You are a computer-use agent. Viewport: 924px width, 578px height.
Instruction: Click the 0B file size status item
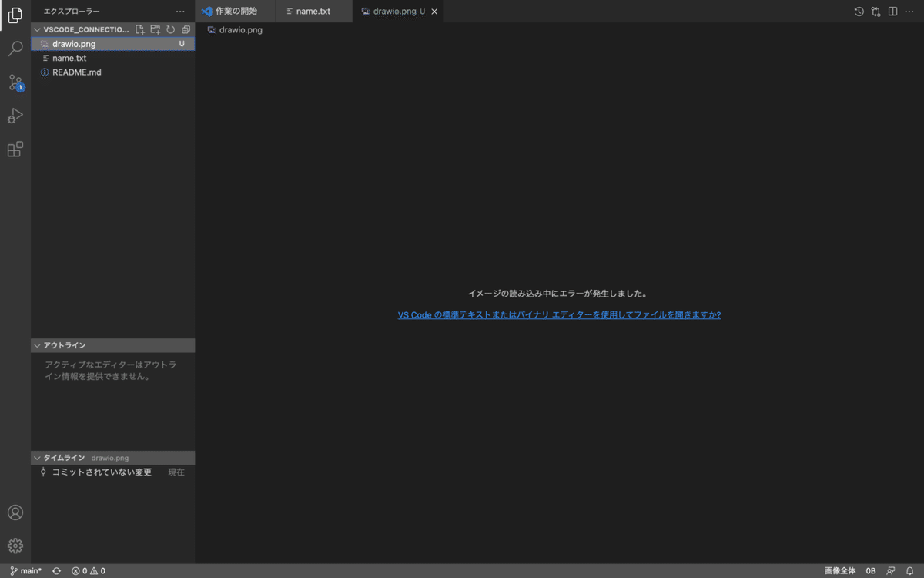pyautogui.click(x=871, y=571)
